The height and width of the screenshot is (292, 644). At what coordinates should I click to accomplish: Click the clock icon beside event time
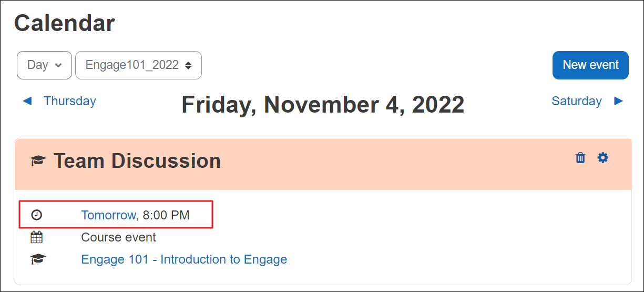click(36, 215)
